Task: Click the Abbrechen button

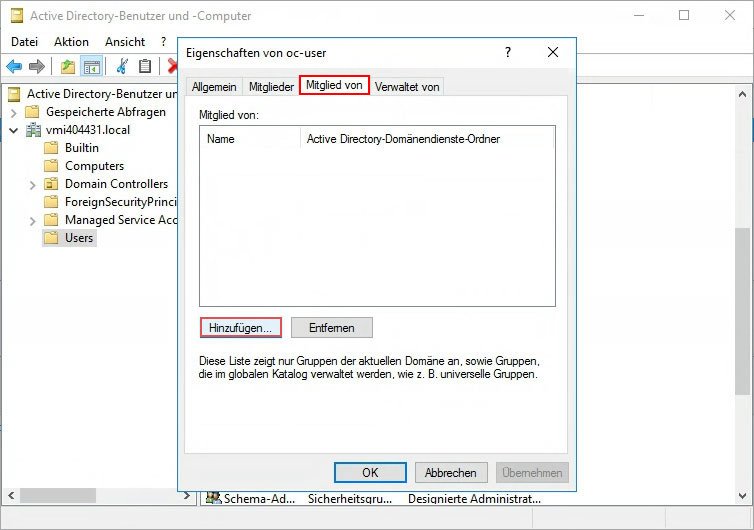Action: [x=450, y=472]
